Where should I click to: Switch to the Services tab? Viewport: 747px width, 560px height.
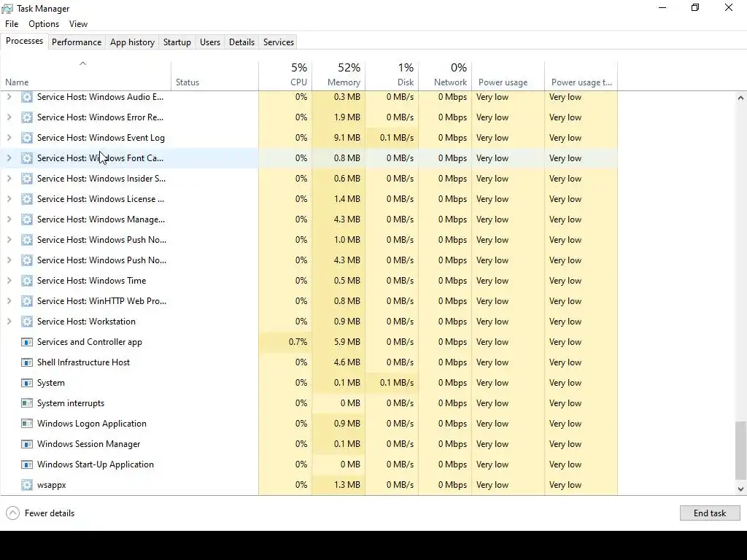point(279,42)
